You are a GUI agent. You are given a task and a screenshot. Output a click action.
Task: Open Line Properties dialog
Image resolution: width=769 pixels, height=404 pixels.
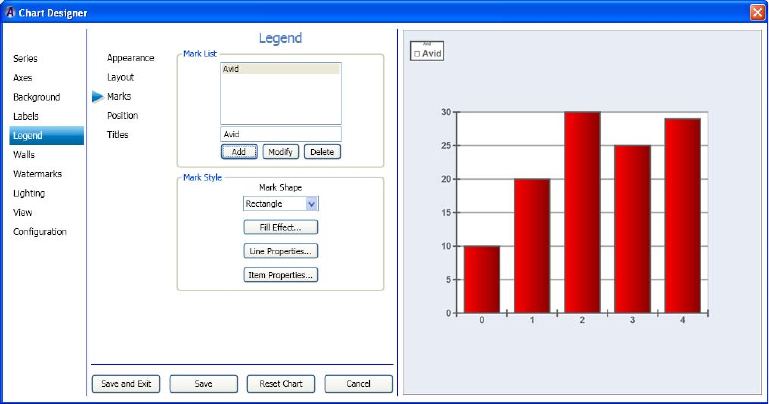281,251
